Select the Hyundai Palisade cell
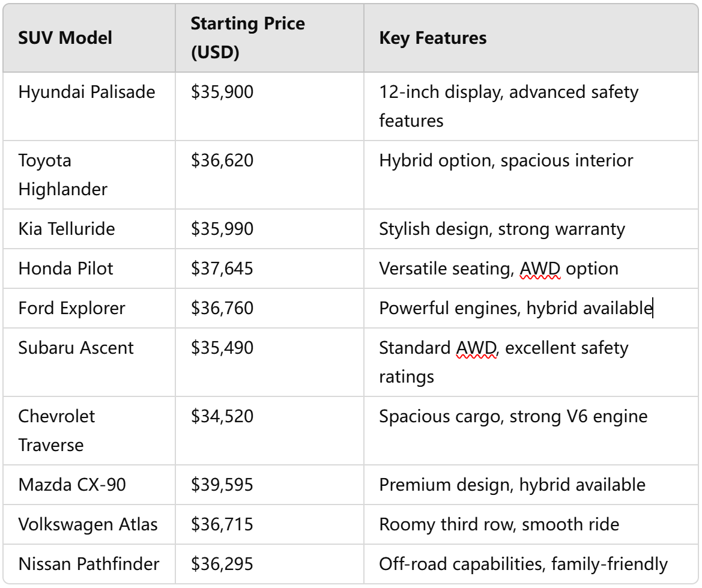Screen dimensions: 702x588 (x=89, y=106)
